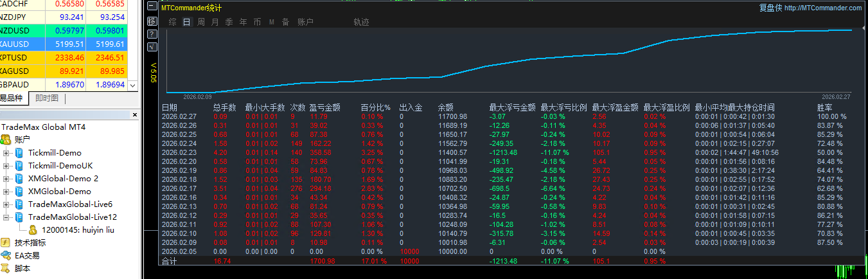Image resolution: width=868 pixels, height=279 pixels.
Task: Open the 账户 account tab in MTCommander
Action: click(x=305, y=22)
